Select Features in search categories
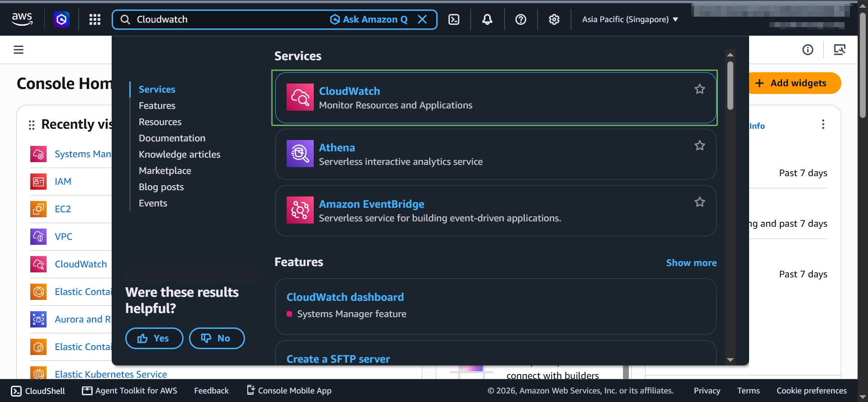 [x=157, y=106]
